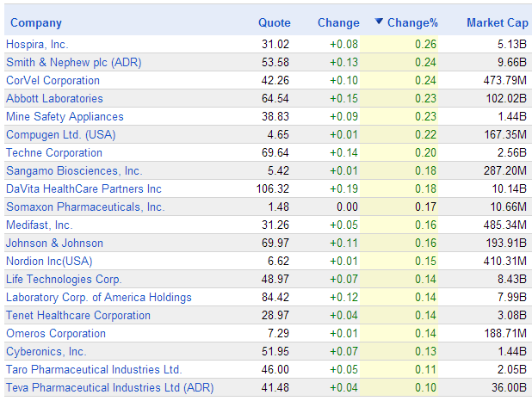Open Hospira, Inc. company link

pos(37,44)
